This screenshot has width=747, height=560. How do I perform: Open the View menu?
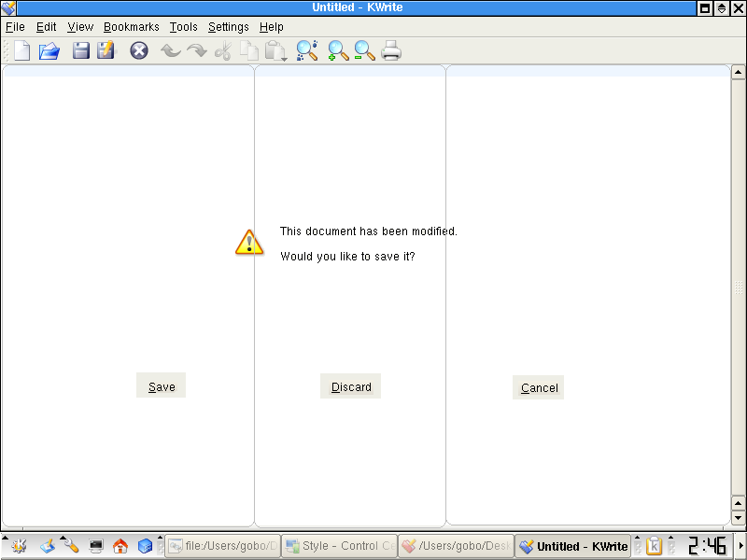point(80,27)
